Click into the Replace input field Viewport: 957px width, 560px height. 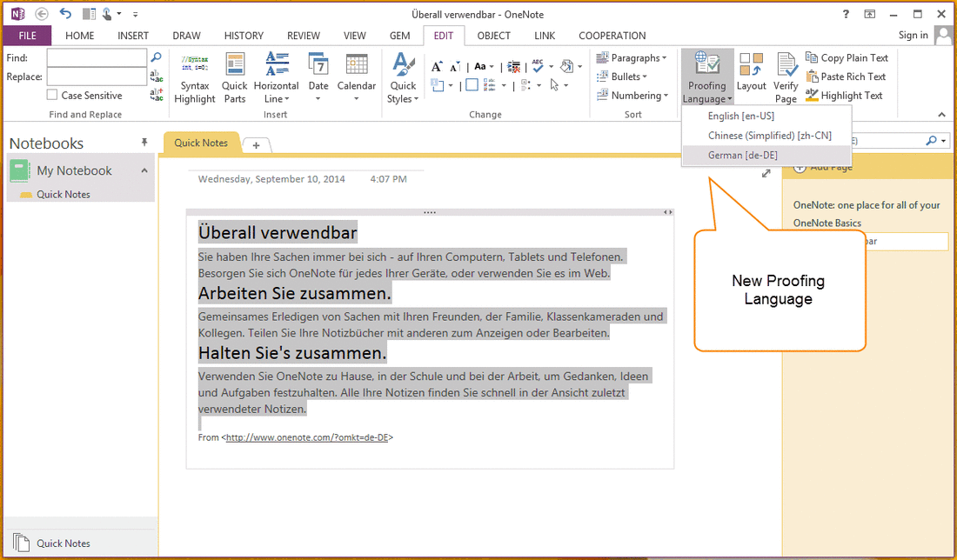[x=97, y=77]
